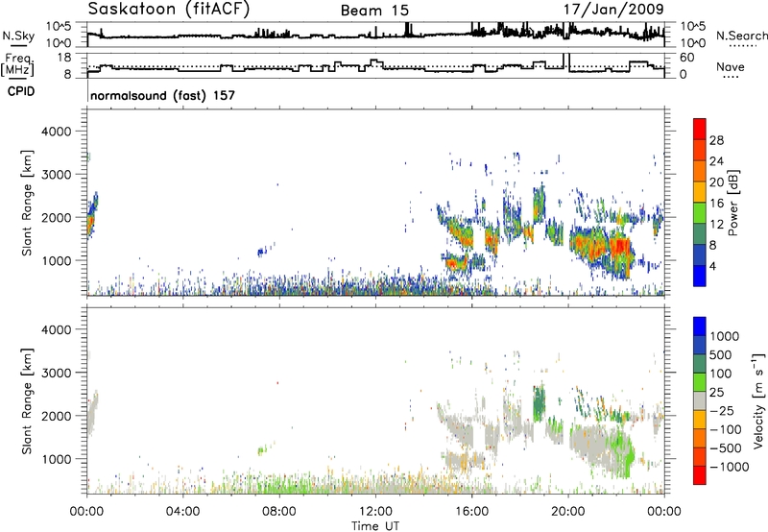The height and width of the screenshot is (532, 768).
Task: Click the "28" label on the power scale
Action: (x=716, y=140)
